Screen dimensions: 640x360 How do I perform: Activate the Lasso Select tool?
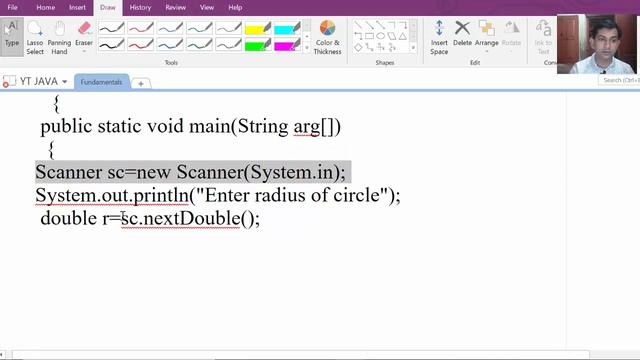point(35,37)
